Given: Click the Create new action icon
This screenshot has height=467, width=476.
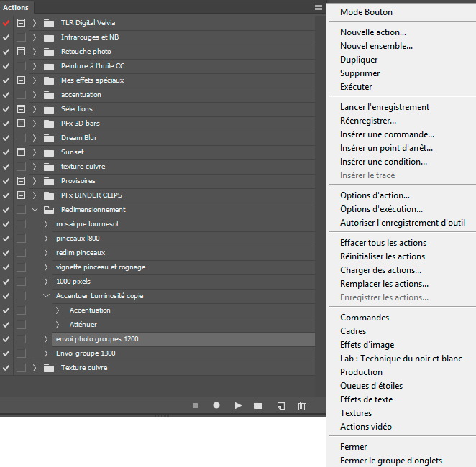Looking at the screenshot, I should [x=281, y=406].
